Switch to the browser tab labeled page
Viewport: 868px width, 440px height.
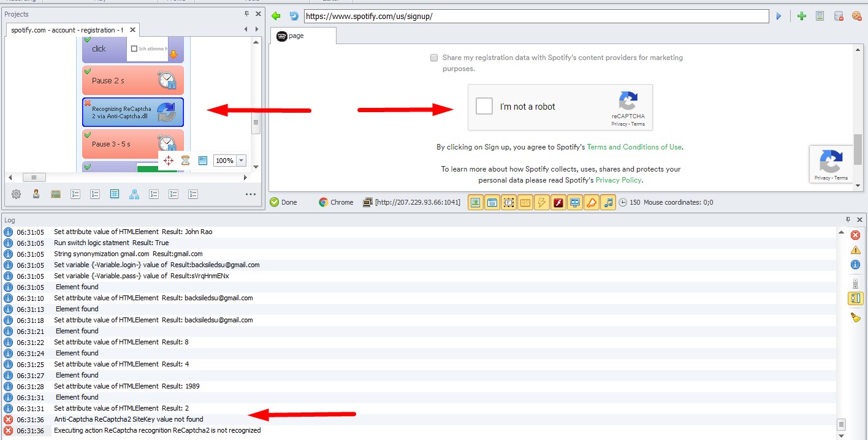(303, 36)
